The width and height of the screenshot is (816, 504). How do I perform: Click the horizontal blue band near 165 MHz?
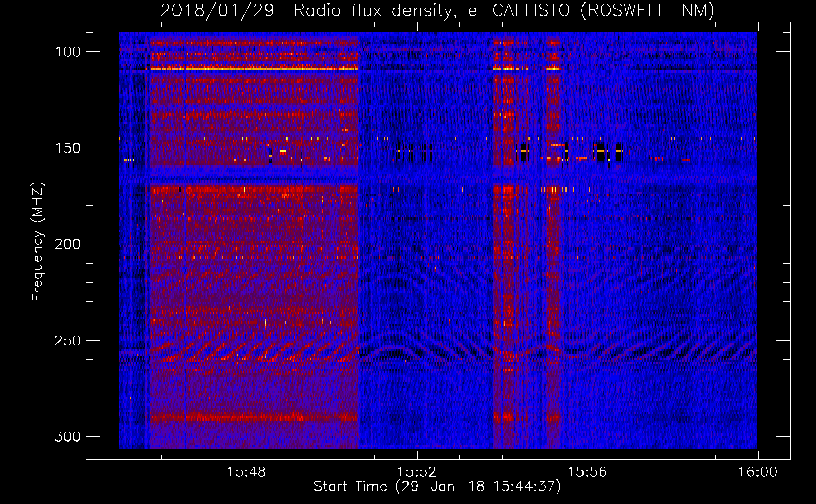tap(438, 176)
